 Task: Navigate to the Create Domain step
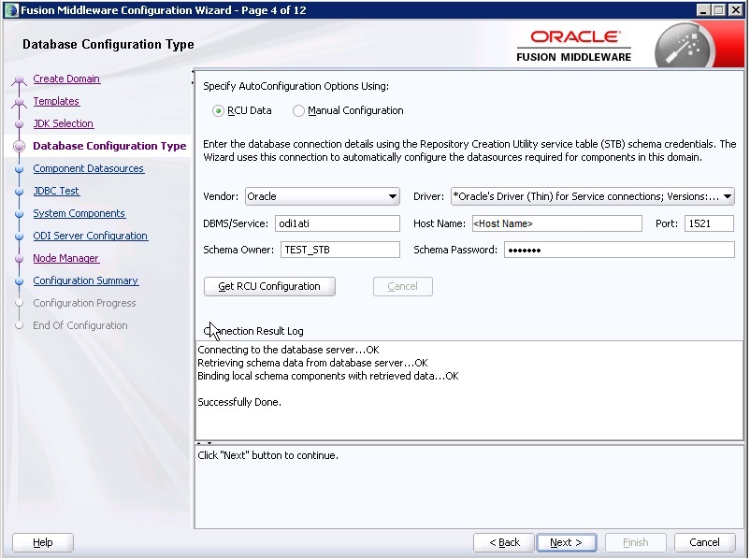[x=66, y=79]
